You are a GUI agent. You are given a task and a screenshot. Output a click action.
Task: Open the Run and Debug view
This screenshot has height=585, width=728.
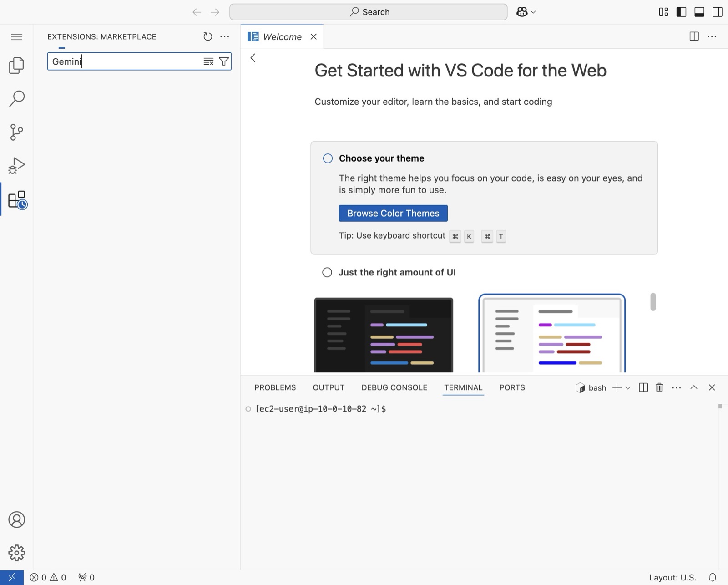[x=16, y=165]
